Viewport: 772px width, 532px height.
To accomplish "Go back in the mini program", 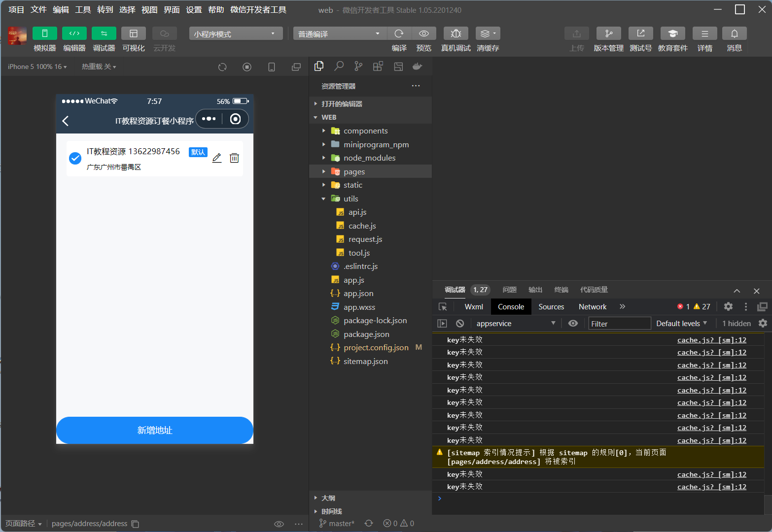I will (x=66, y=121).
